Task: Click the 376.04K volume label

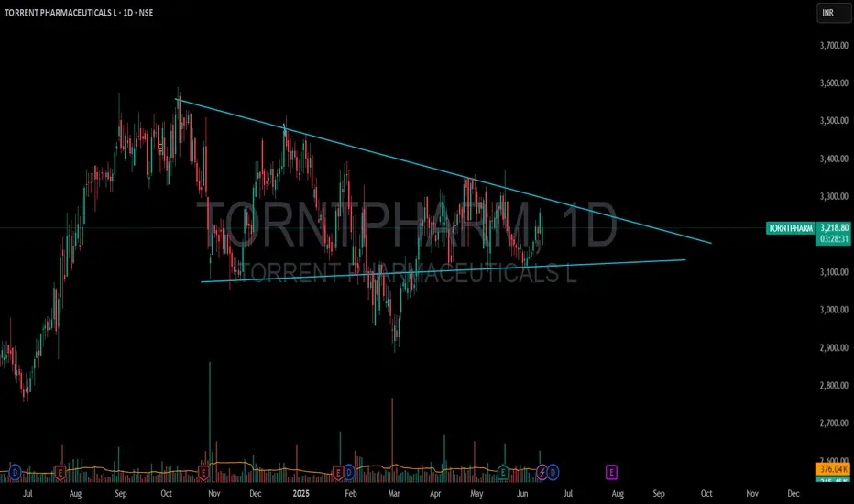Action: coord(833,469)
